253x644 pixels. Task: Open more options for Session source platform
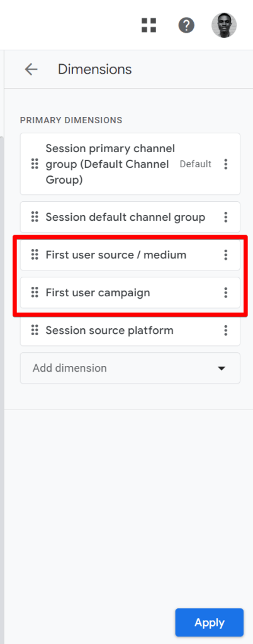click(225, 331)
